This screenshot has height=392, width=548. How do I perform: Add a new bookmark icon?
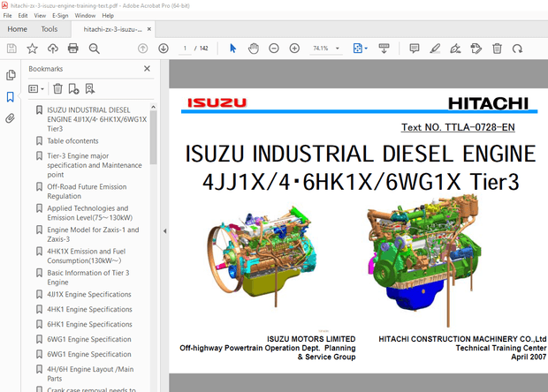[x=73, y=88]
